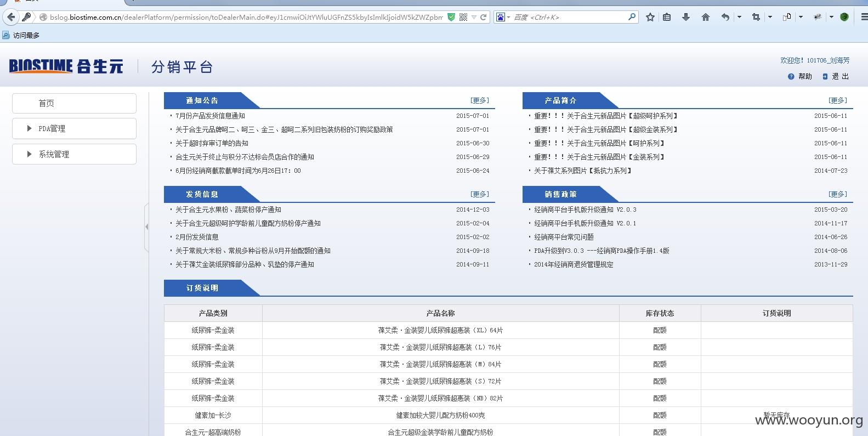Click the browser address bar URL field
The image size is (868, 436).
[246, 17]
